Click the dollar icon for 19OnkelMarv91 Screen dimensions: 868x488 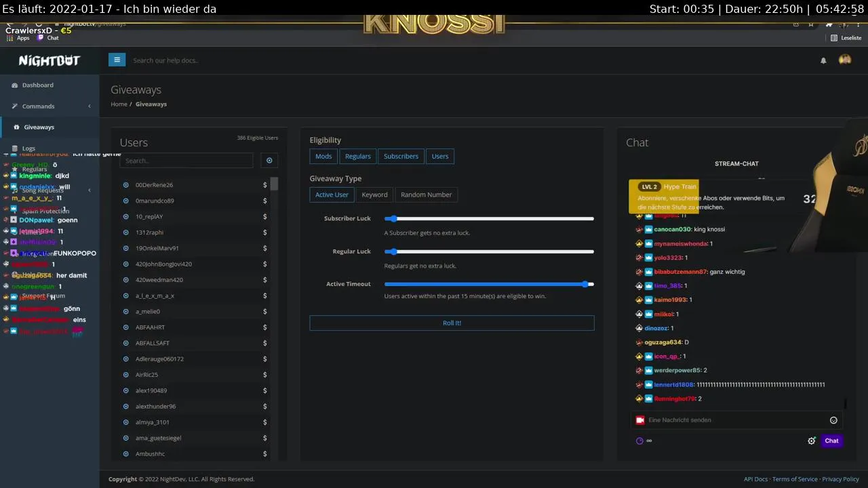coord(264,248)
